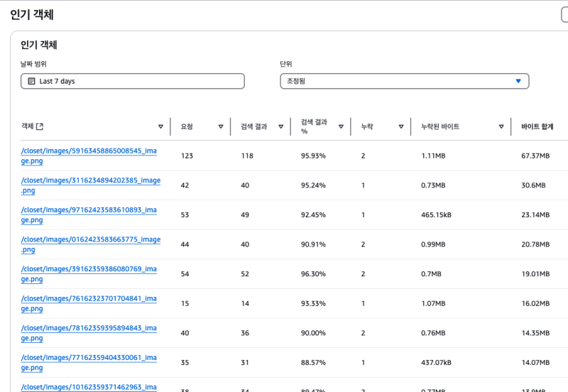Open the 단위 dropdown showing 조정됨
Screen dimensions: 568x392
coord(404,82)
